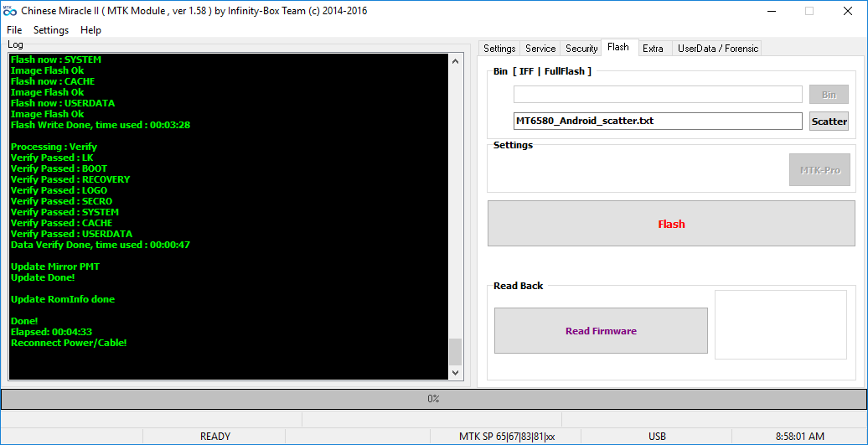Click log scrollbar up arrow
The image size is (868, 445).
[x=455, y=61]
